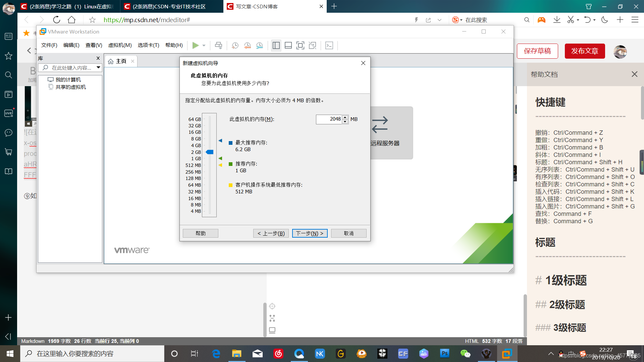Close the 库 library panel
This screenshot has height=362, width=644.
pyautogui.click(x=98, y=58)
